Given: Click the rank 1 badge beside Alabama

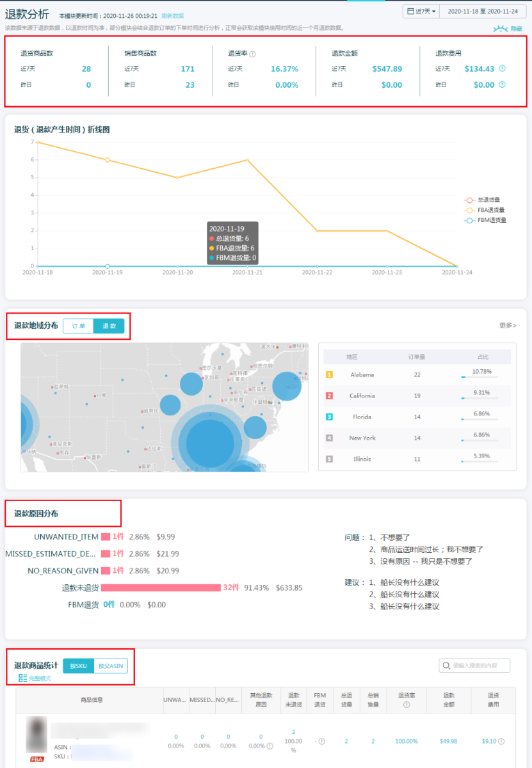Looking at the screenshot, I should 330,374.
